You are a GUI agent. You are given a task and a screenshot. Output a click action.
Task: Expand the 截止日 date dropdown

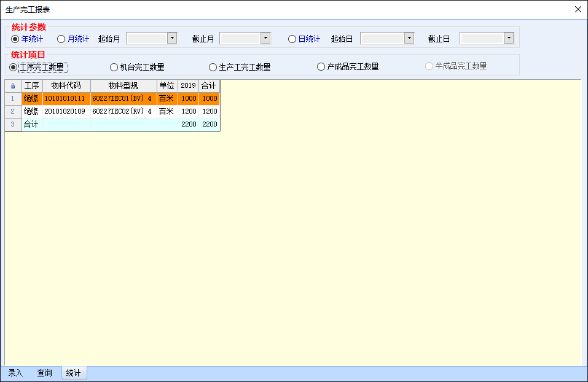tap(509, 38)
